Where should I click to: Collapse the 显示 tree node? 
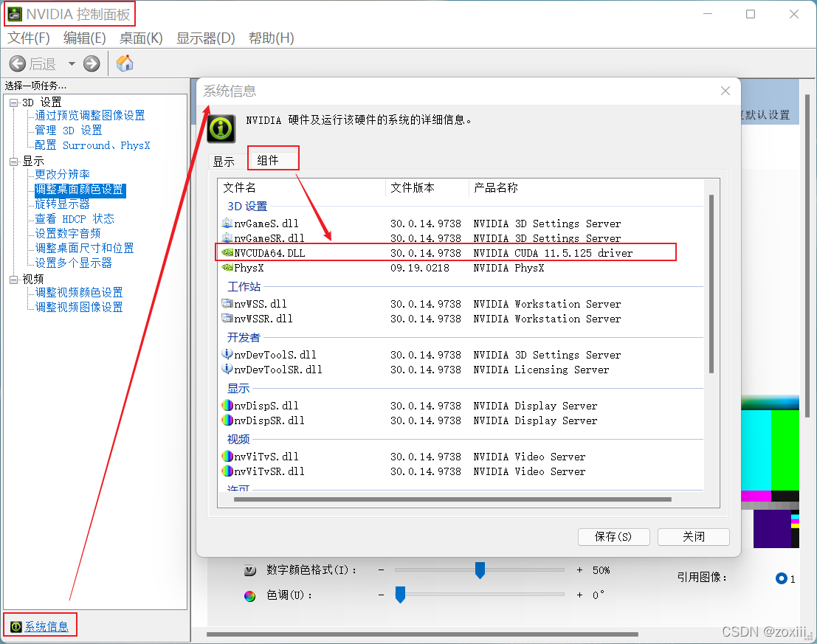(x=13, y=162)
